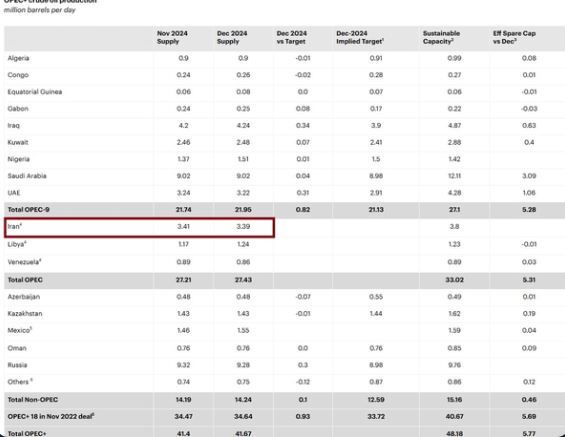Select the Nigeria row label
This screenshot has width=565, height=437.
click(x=19, y=159)
